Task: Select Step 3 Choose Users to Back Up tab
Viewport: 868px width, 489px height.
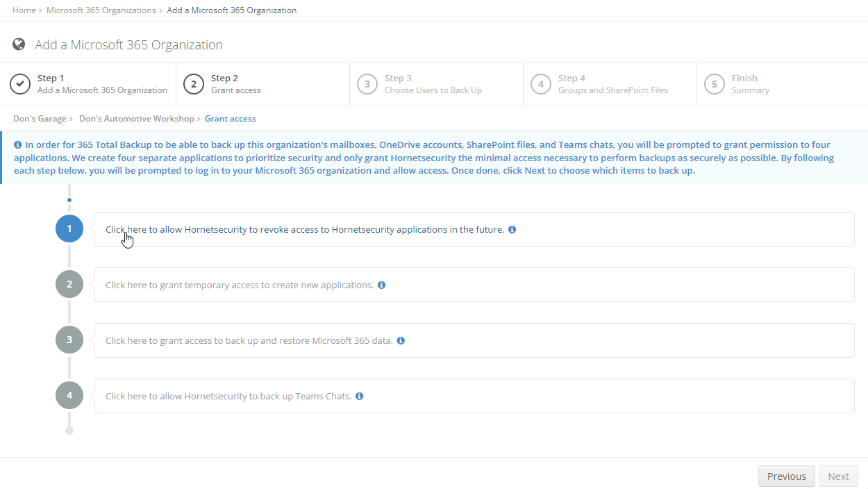Action: [436, 84]
